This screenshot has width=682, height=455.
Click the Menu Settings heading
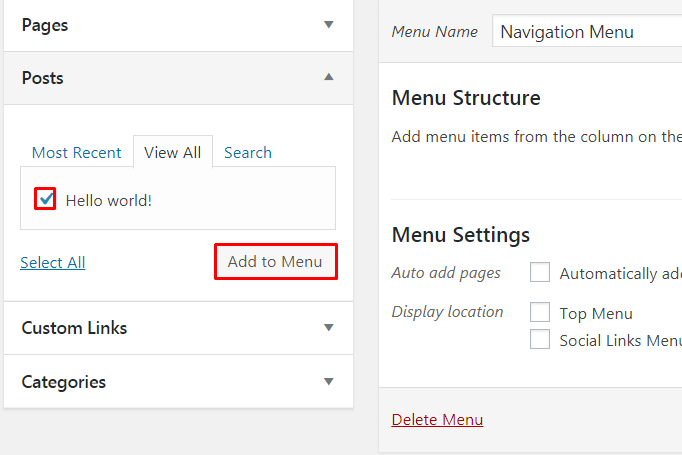[x=461, y=234]
